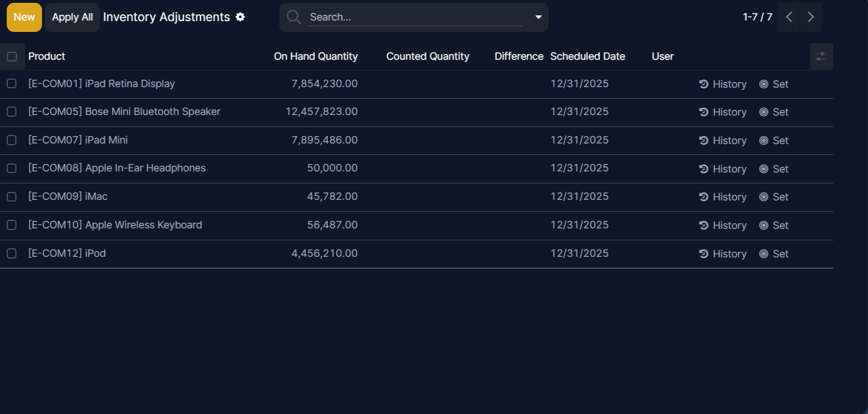This screenshot has width=868, height=414.
Task: Click the New button
Action: (24, 17)
